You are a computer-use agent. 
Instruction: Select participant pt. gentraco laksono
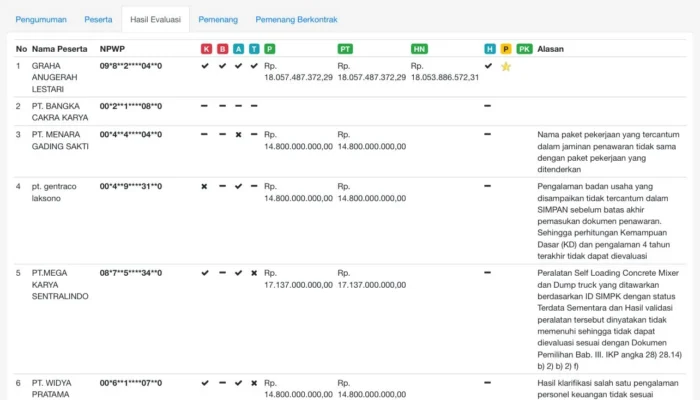[x=54, y=192]
